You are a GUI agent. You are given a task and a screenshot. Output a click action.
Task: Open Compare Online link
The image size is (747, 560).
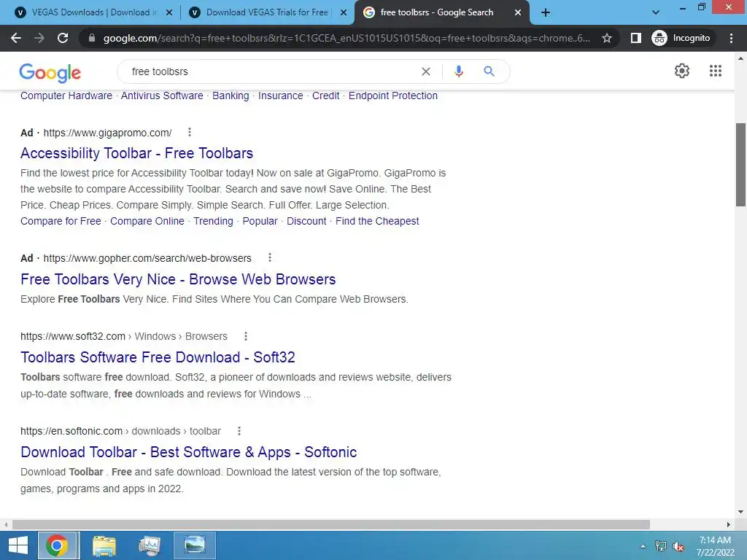(147, 221)
